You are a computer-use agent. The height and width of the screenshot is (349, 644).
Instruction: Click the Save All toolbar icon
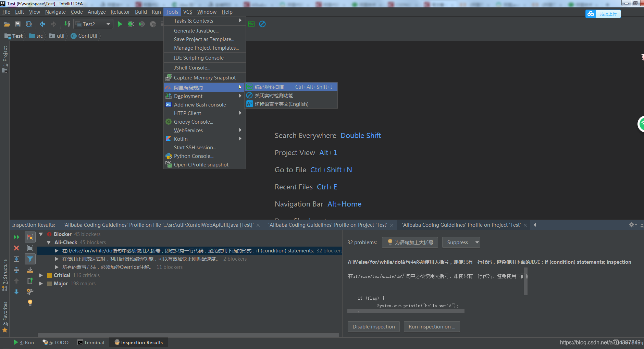[x=18, y=24]
